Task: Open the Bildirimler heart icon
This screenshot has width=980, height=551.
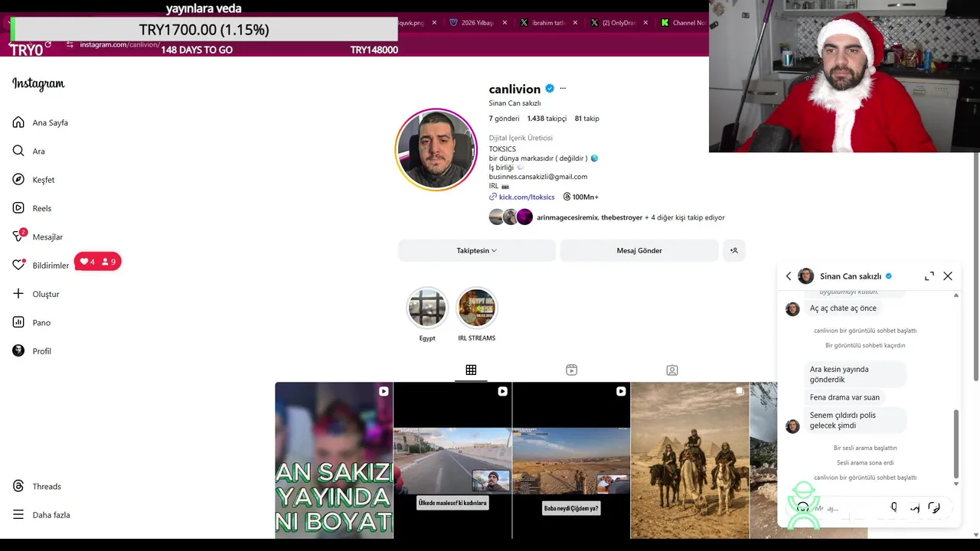Action: tap(18, 265)
